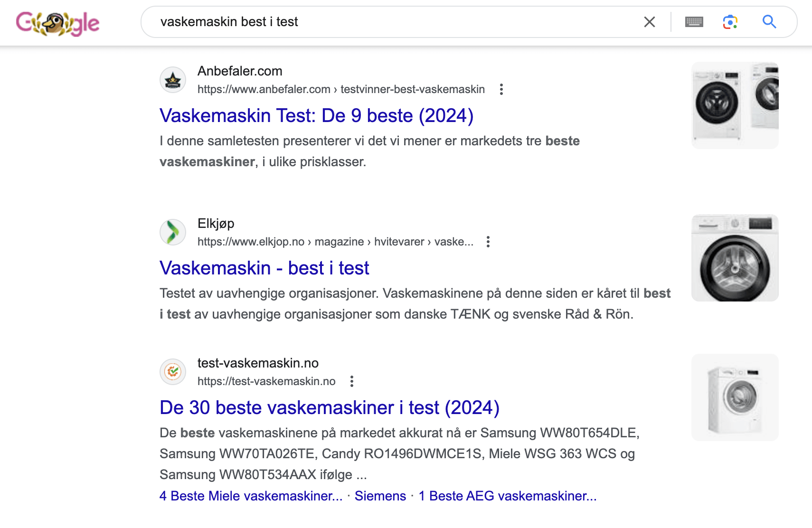This screenshot has width=812, height=528.
Task: Open the 'Vaskemaskin Test: De 9 beste (2024)' link
Action: pos(317,116)
